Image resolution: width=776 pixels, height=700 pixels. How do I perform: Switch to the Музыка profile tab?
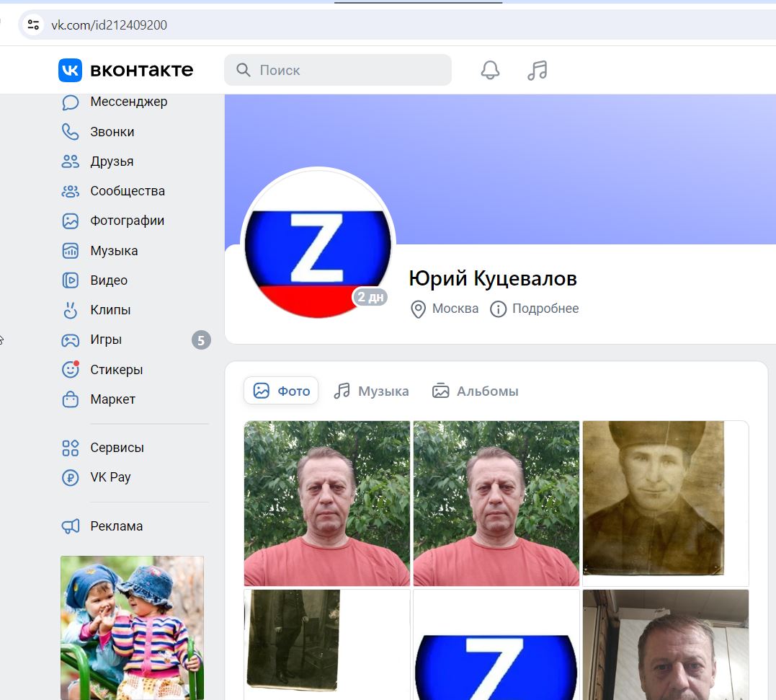371,391
